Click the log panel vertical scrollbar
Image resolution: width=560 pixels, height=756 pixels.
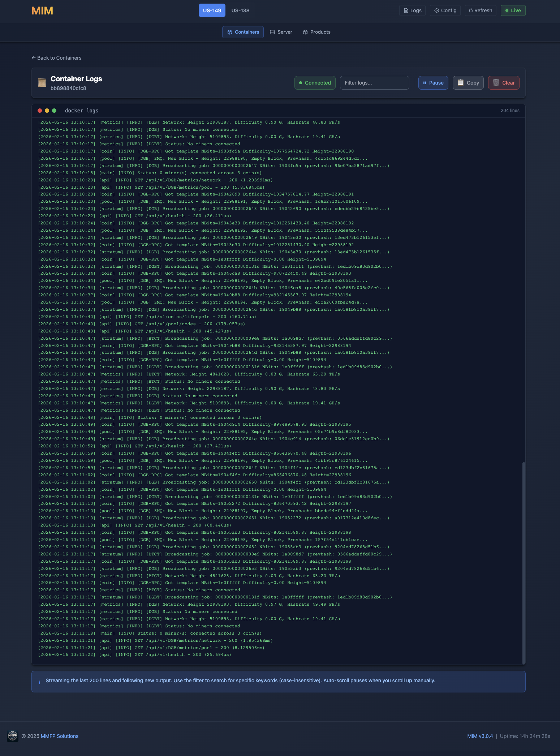(524, 563)
